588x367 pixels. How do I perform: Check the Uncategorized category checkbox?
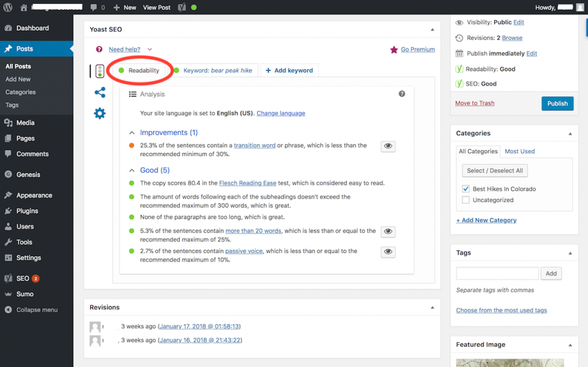click(466, 200)
